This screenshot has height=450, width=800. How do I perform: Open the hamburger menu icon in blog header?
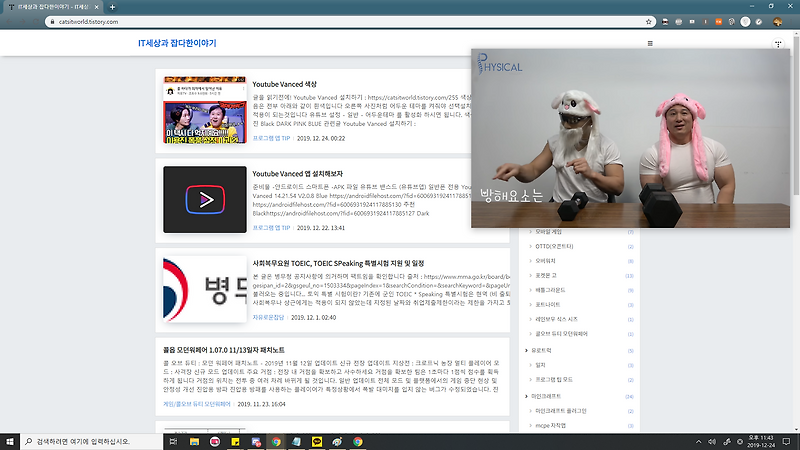coord(650,43)
